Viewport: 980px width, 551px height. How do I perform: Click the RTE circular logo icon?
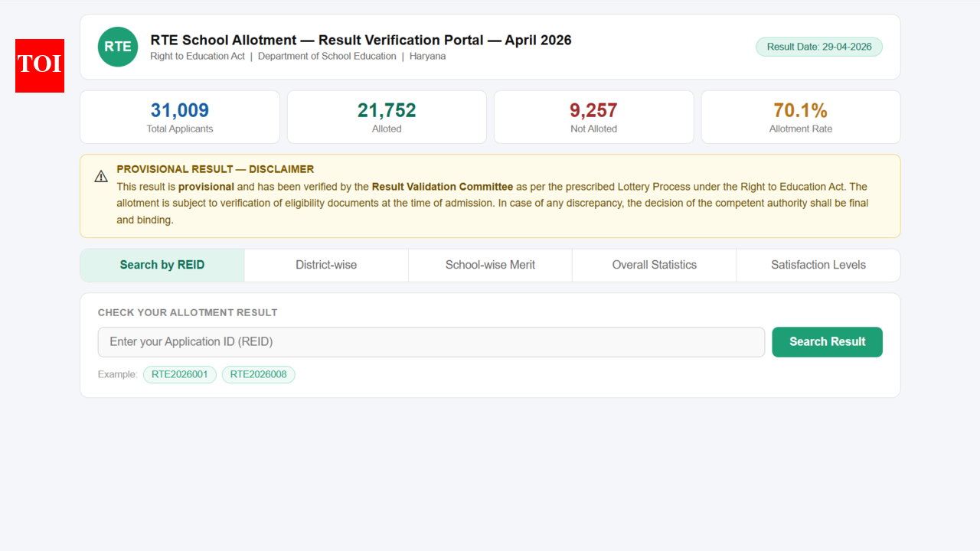point(117,47)
